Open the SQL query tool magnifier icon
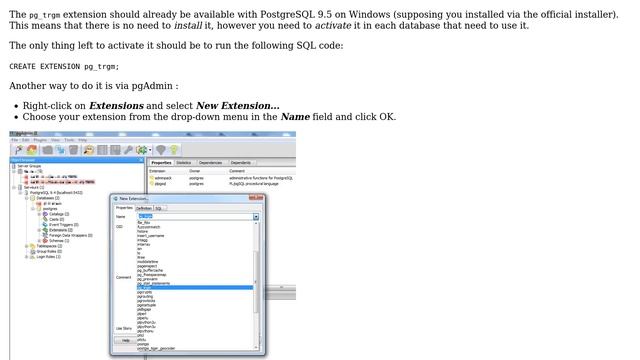The width and height of the screenshot is (640, 360). [89, 150]
